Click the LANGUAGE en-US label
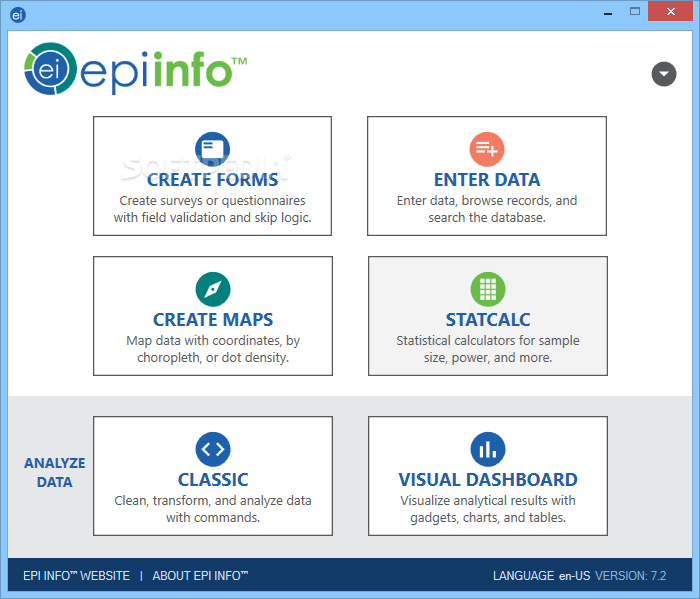This screenshot has height=599, width=700. [x=542, y=576]
